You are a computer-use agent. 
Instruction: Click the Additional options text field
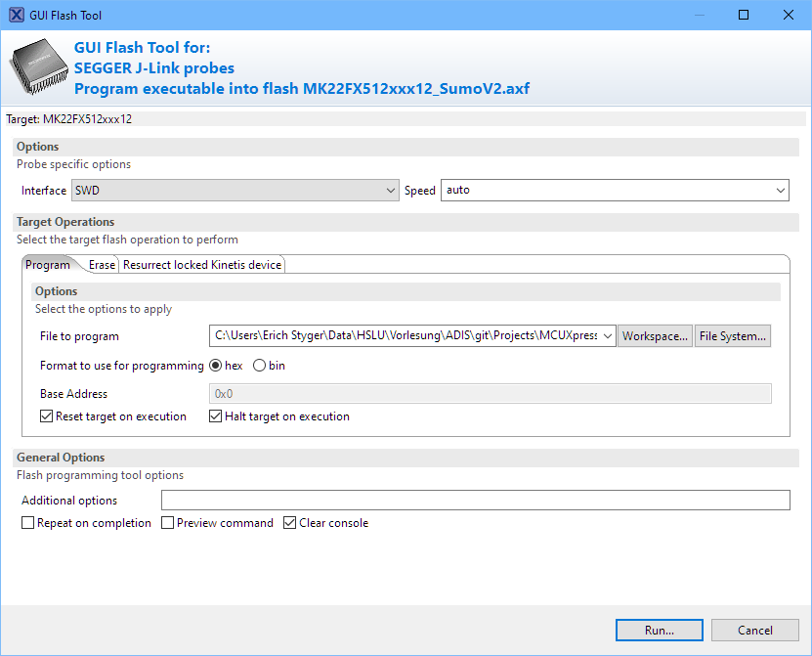coord(475,501)
